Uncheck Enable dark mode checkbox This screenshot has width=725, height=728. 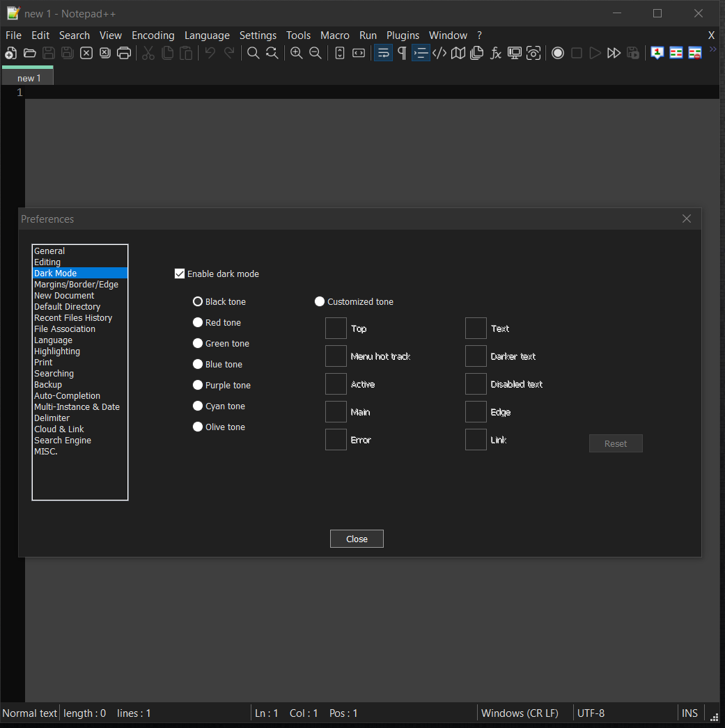[x=180, y=274]
